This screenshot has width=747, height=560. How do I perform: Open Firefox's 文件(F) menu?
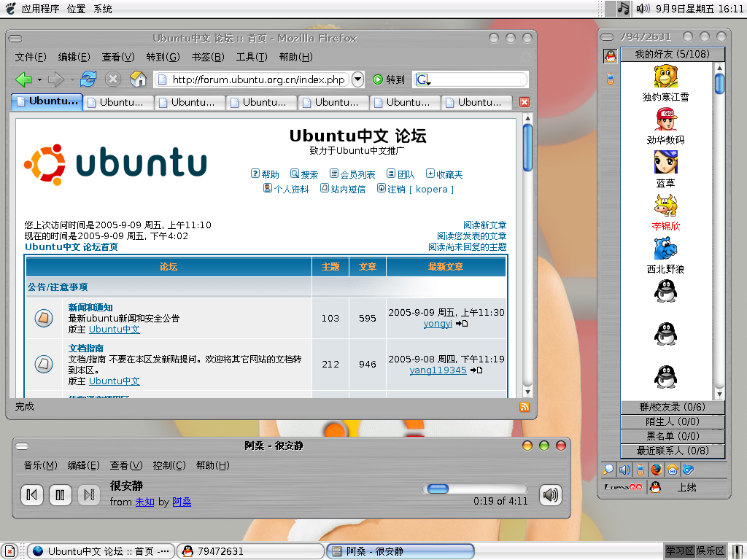31,57
